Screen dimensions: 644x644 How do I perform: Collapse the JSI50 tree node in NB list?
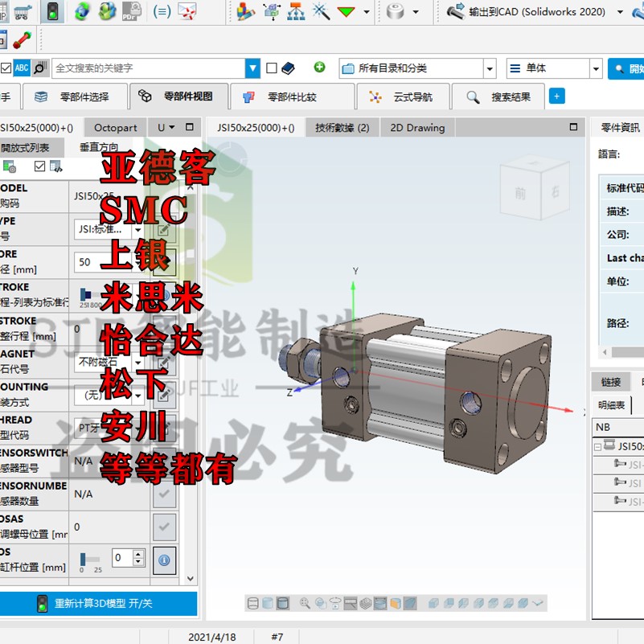click(598, 447)
